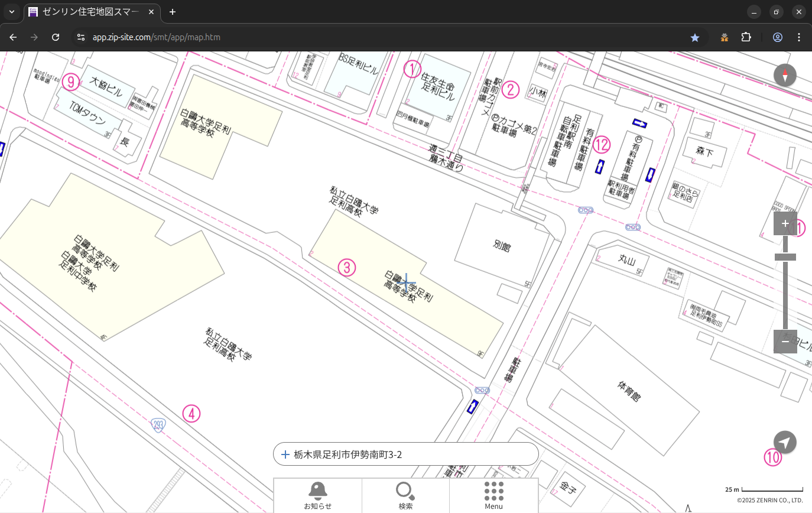Open the 検索 search tool
812x513 pixels.
pos(405,495)
